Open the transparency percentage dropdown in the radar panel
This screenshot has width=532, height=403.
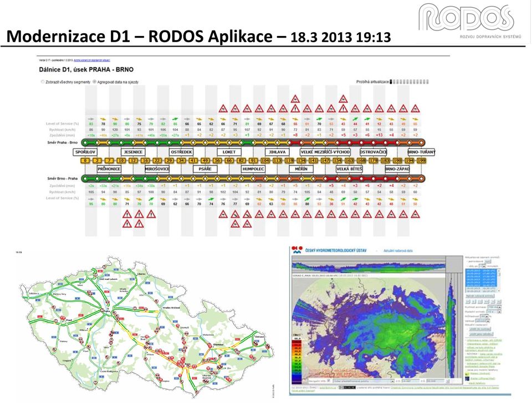[x=484, y=317]
